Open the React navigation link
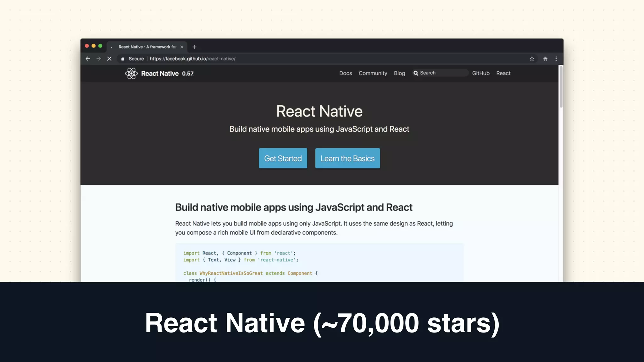The width and height of the screenshot is (644, 362). click(x=503, y=73)
